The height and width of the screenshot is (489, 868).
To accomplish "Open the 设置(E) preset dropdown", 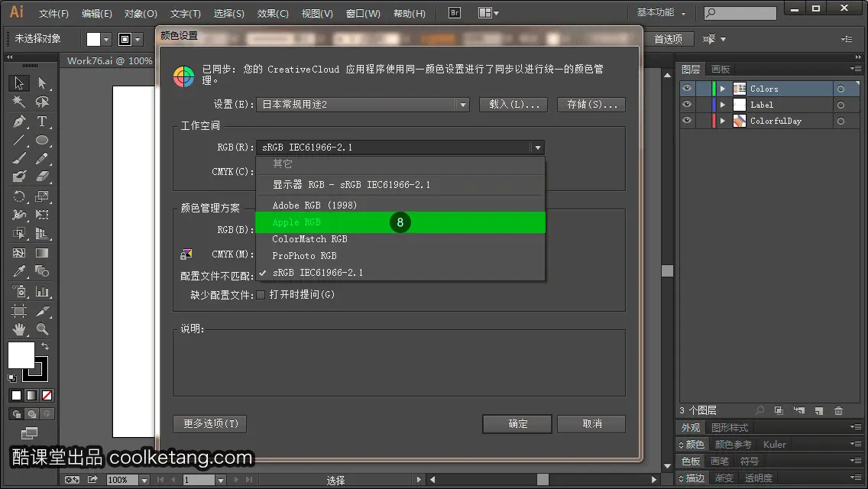I will pos(363,104).
